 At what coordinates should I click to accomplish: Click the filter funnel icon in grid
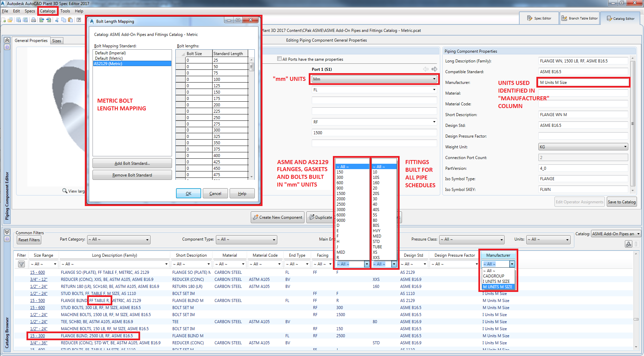click(x=21, y=264)
